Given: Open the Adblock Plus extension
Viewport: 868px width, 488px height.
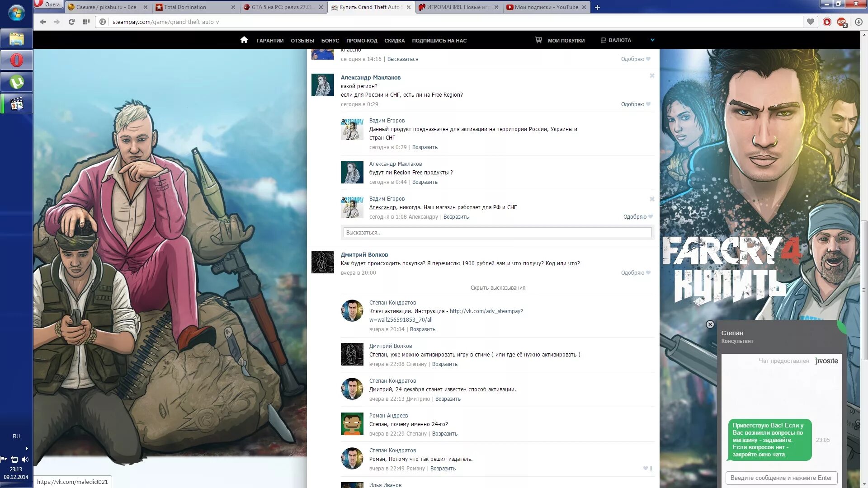Looking at the screenshot, I should click(841, 22).
